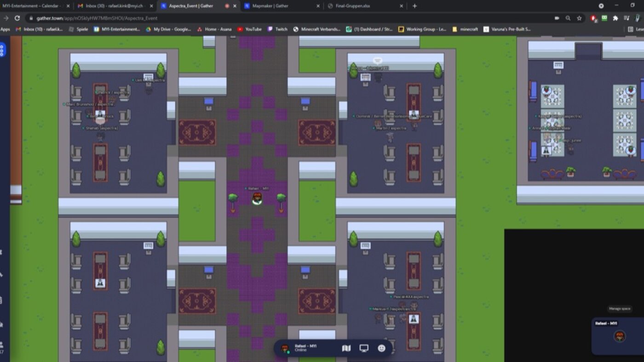This screenshot has height=362, width=644.
Task: Open the participants list icon
Action: click(2, 344)
